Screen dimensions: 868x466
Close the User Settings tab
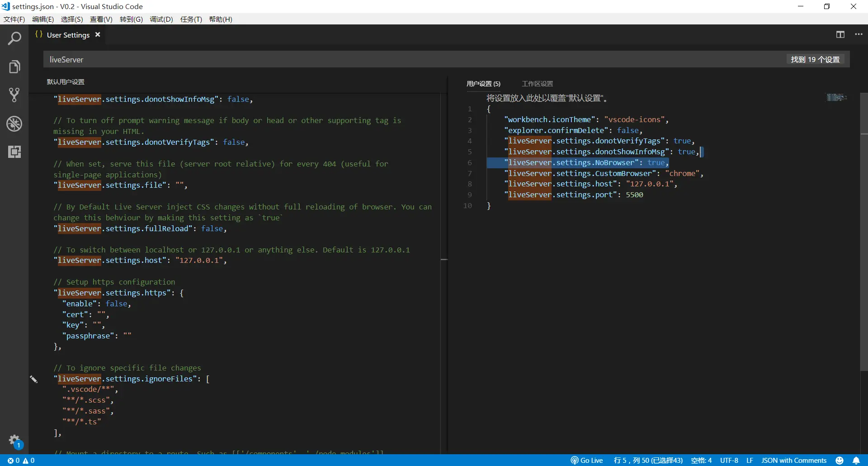[98, 35]
